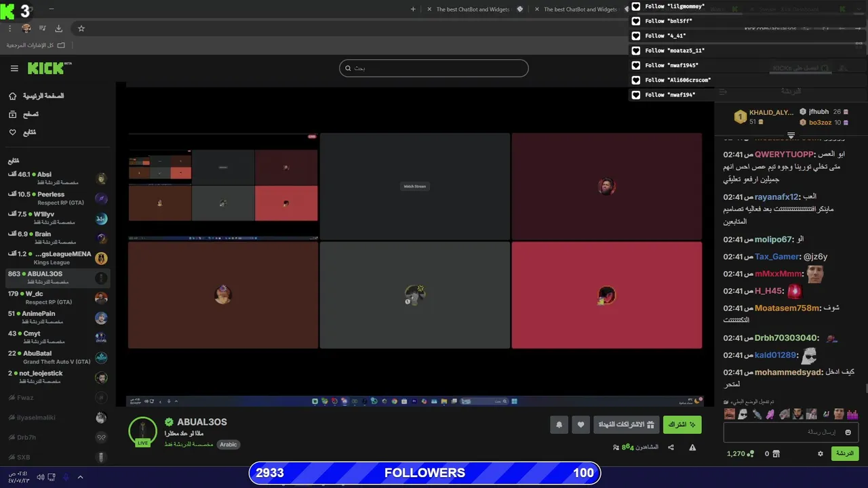Screen dimensions: 868x488
Task: Open Absi channel in sidebar
Action: tap(58, 178)
